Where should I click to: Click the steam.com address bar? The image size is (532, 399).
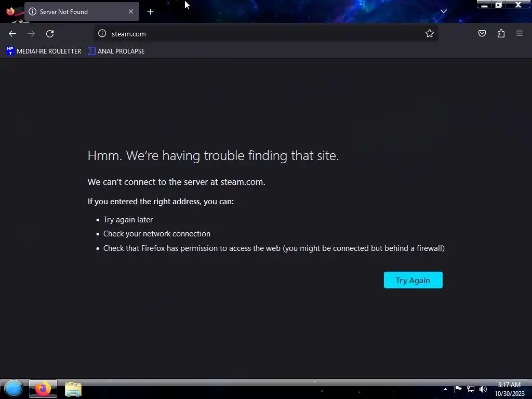click(265, 34)
